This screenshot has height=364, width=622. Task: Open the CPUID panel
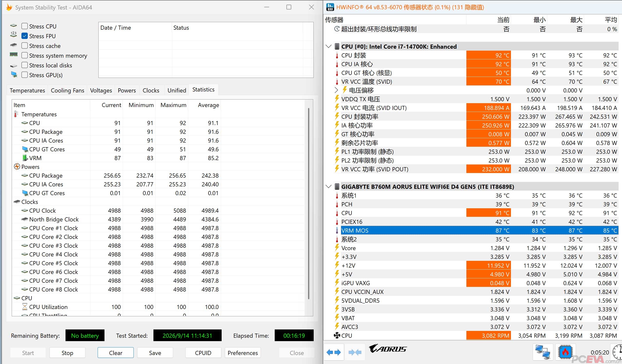click(x=203, y=353)
